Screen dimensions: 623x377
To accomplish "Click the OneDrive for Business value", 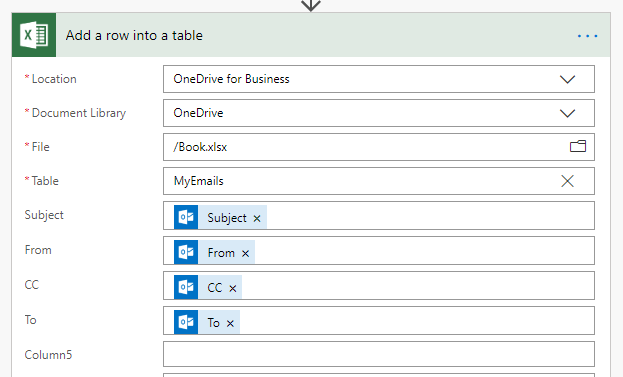I will point(231,79).
